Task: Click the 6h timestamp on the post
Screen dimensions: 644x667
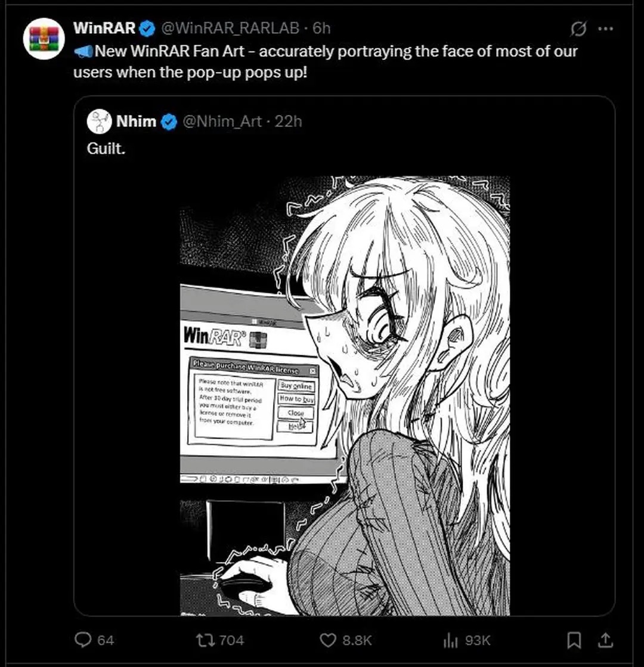Action: pos(321,28)
